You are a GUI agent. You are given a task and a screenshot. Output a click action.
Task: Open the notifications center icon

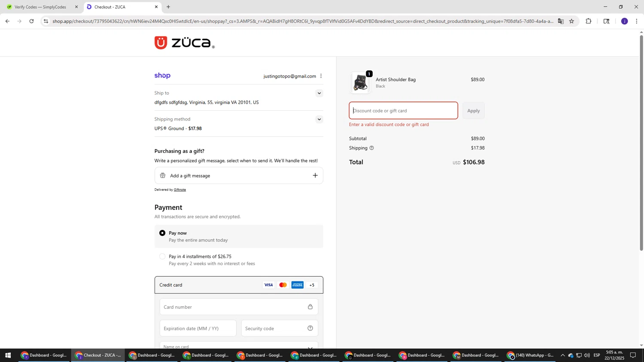point(633,355)
